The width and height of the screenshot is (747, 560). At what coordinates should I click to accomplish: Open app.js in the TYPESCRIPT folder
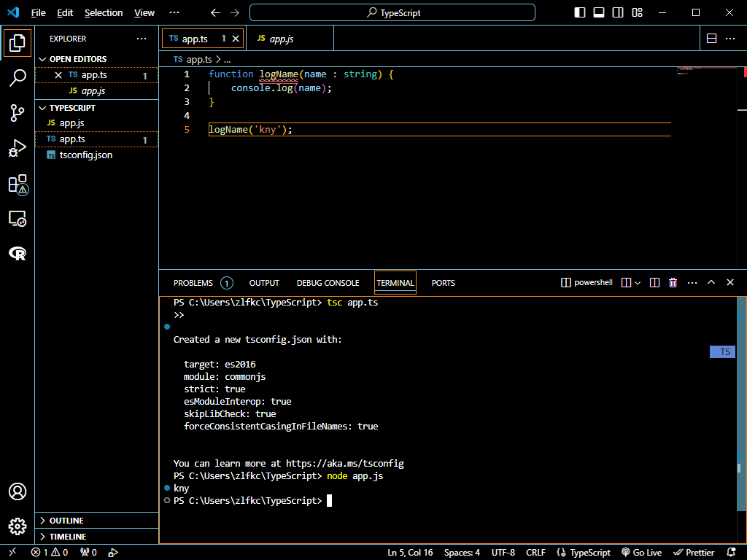click(x=97, y=122)
